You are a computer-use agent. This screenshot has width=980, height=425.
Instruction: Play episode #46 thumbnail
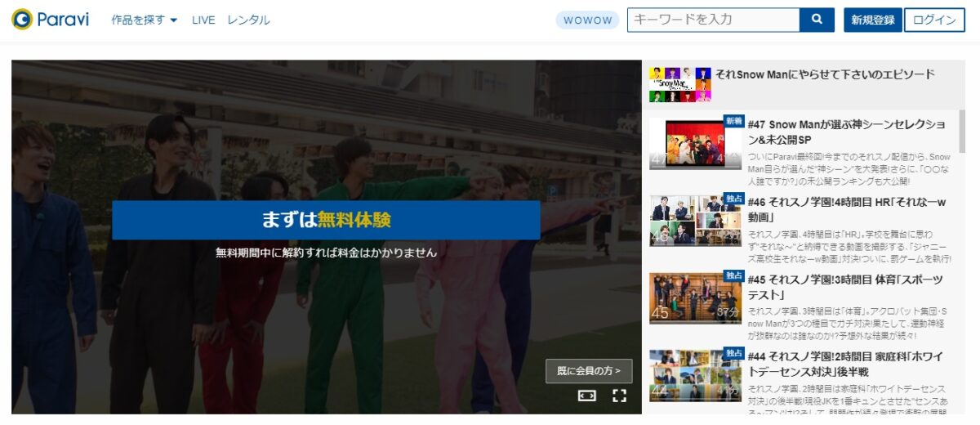pyautogui.click(x=696, y=220)
